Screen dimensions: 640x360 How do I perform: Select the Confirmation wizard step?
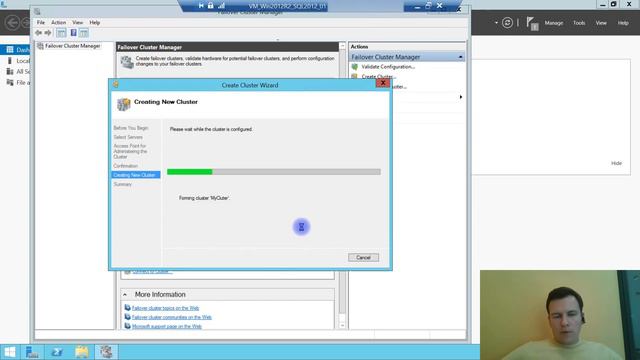(126, 166)
